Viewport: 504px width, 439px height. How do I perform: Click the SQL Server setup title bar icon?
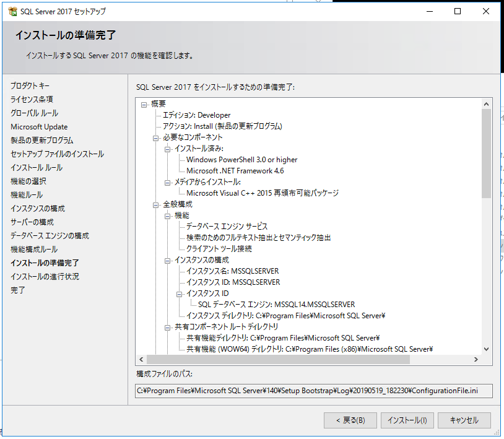tap(13, 11)
